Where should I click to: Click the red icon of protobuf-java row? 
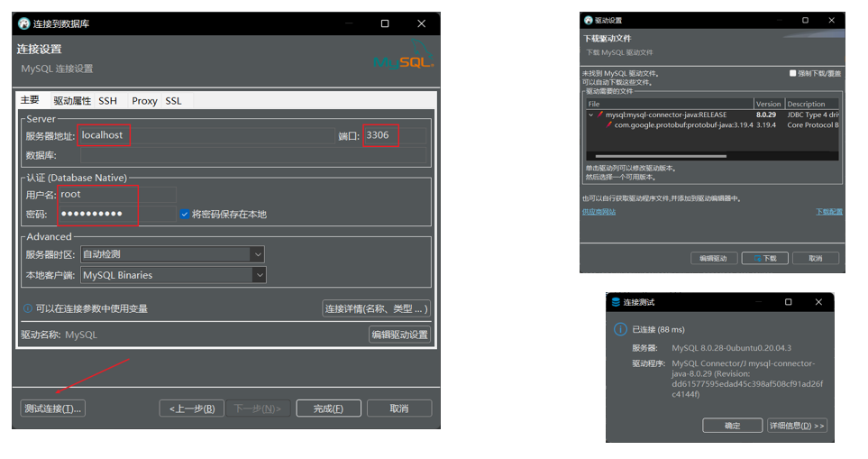point(609,125)
